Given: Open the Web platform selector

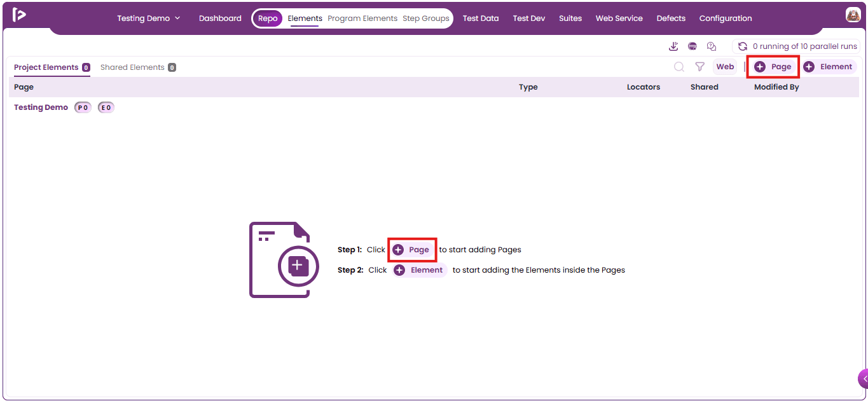Looking at the screenshot, I should coord(725,67).
